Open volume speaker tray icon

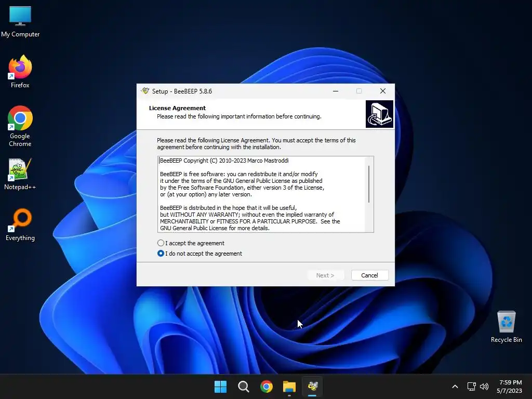484,386
